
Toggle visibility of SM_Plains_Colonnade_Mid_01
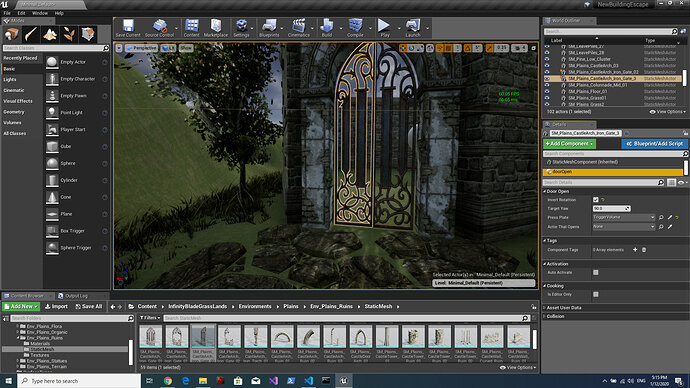coord(547,85)
